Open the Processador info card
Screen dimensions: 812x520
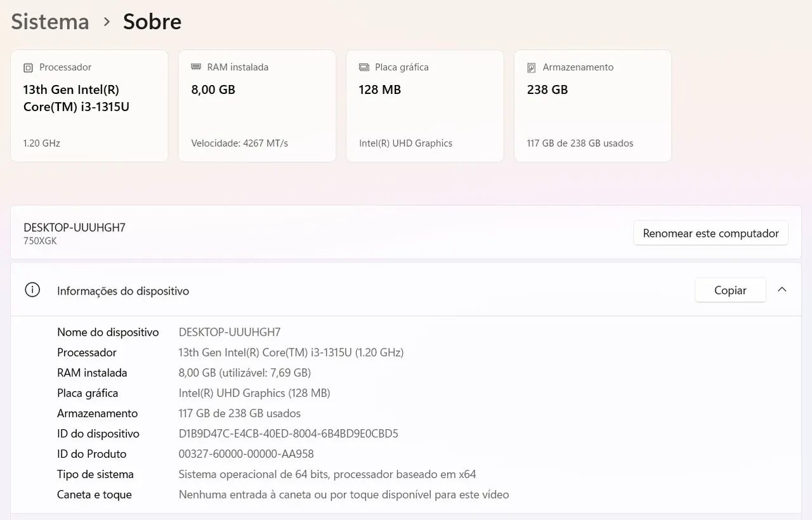pos(89,106)
